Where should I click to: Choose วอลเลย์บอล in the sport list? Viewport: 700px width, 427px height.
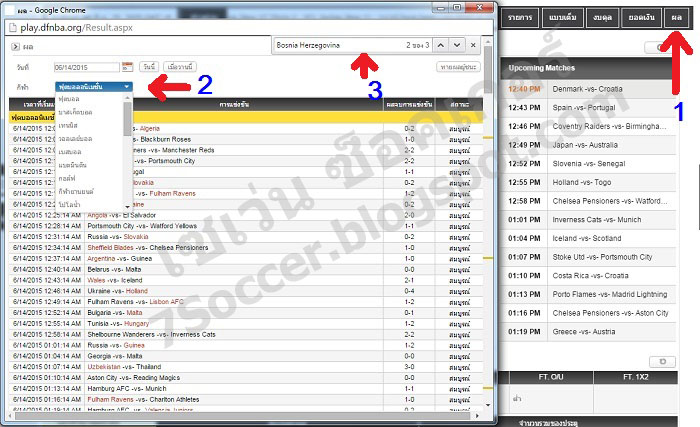point(75,138)
